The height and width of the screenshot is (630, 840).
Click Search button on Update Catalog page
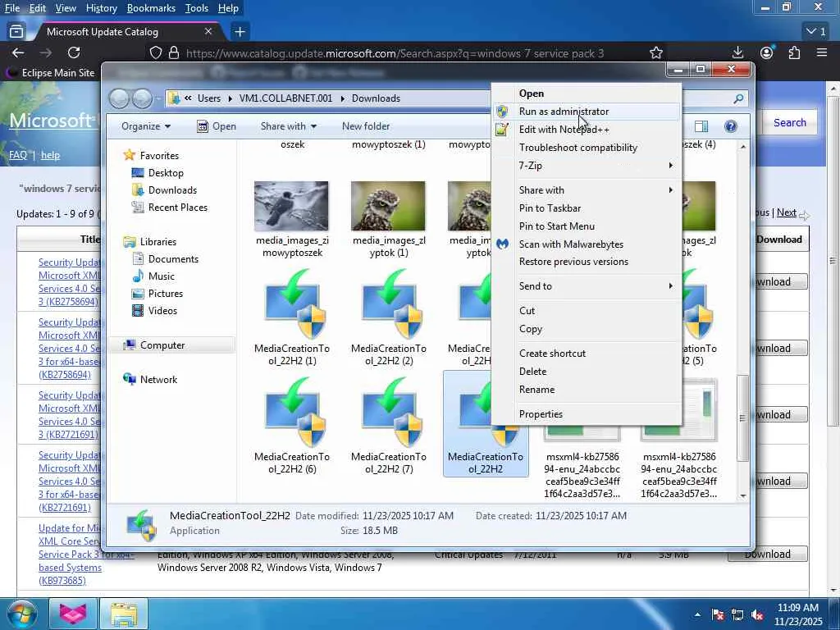click(790, 123)
